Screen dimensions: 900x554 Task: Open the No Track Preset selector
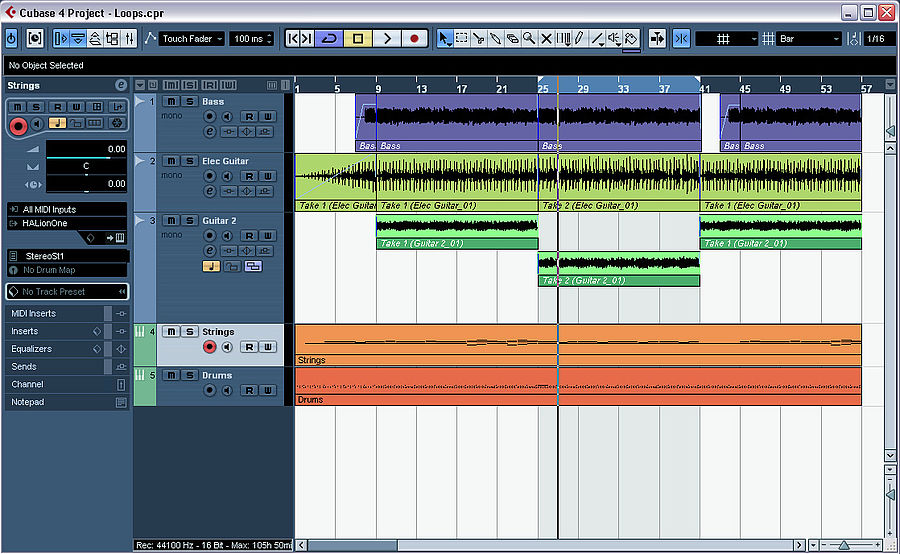click(67, 292)
